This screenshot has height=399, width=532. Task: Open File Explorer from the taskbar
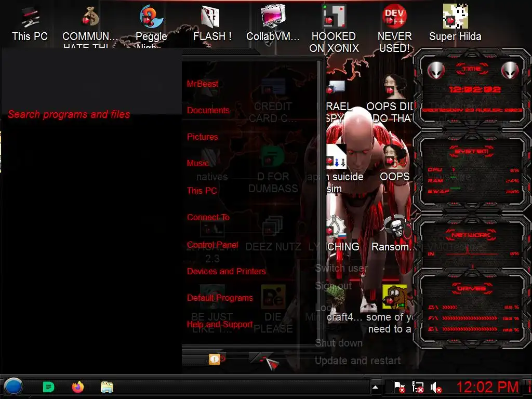click(107, 387)
